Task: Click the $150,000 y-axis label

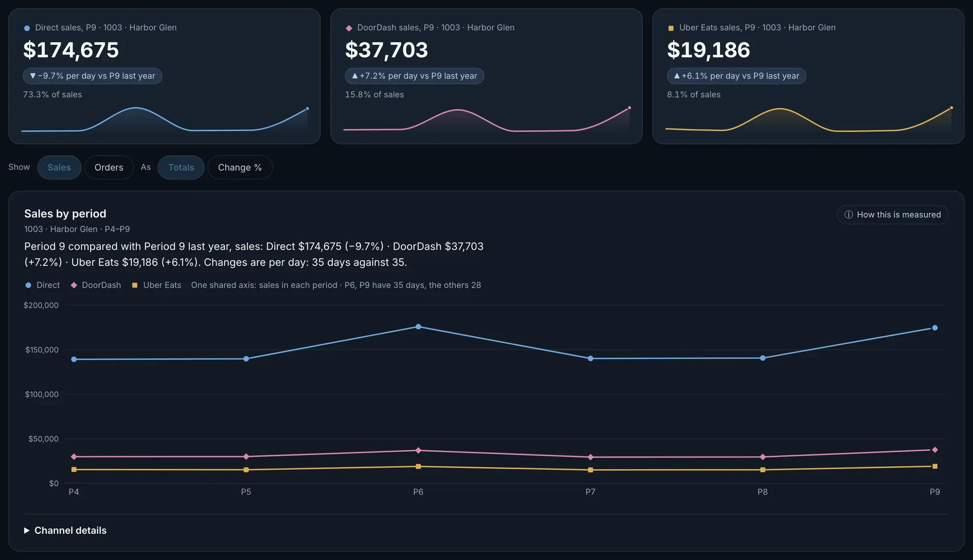Action: [x=42, y=350]
